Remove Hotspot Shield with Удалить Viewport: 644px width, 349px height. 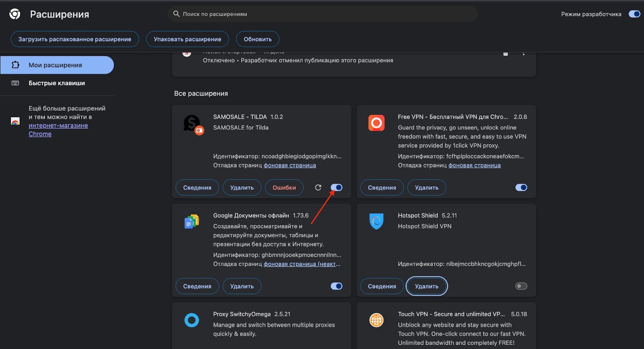pos(427,286)
